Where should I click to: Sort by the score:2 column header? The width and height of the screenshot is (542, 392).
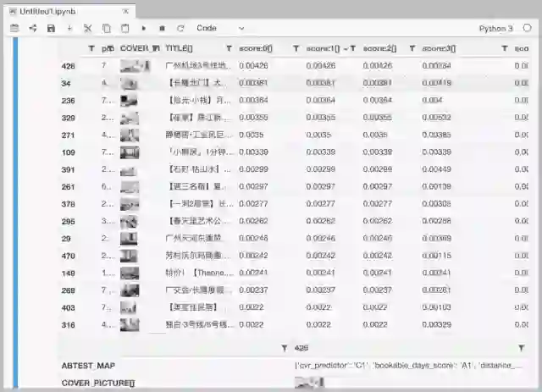379,49
